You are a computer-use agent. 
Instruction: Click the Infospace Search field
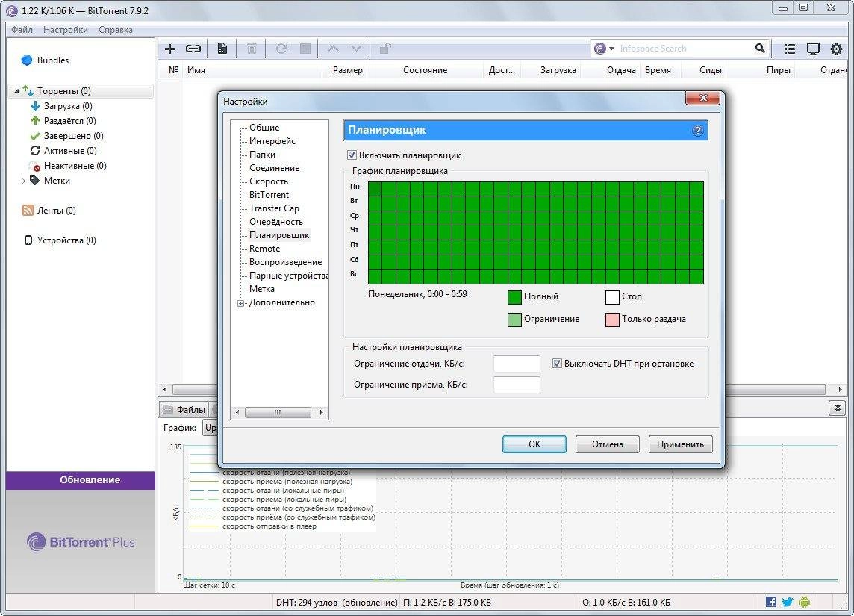click(685, 49)
